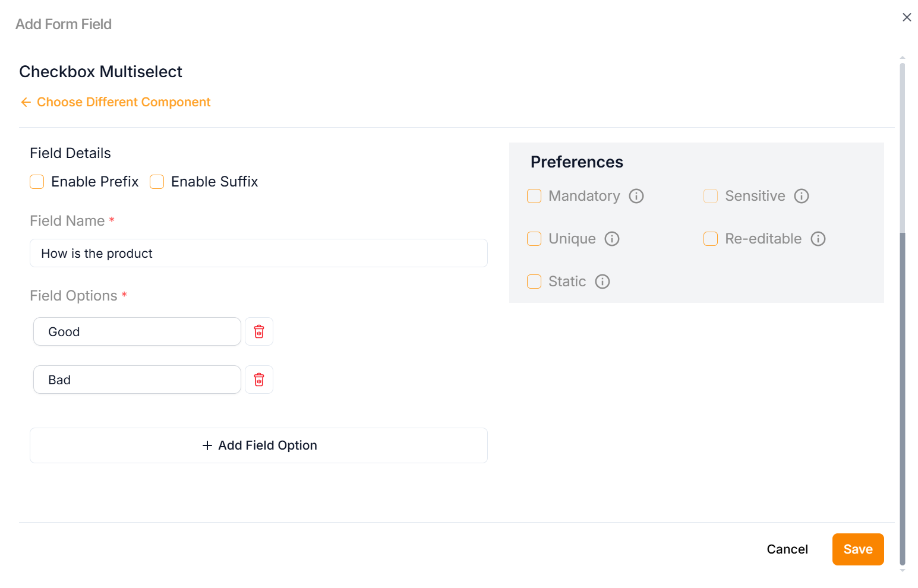
Task: Toggle the Re-editable checkbox
Action: [x=711, y=239]
